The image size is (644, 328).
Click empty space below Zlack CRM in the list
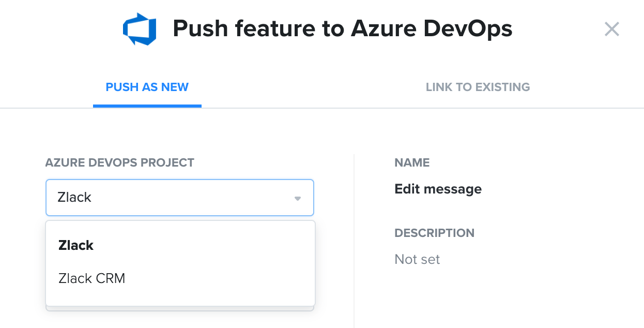(x=179, y=297)
